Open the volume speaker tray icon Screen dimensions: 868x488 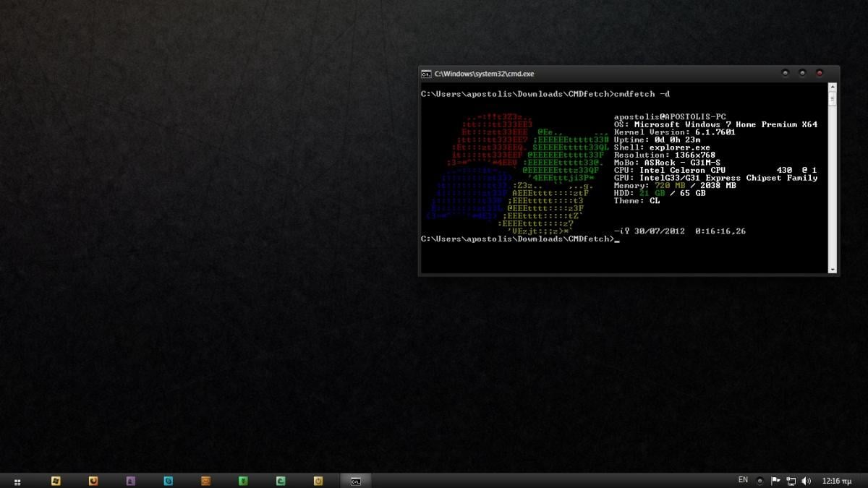[x=807, y=481]
